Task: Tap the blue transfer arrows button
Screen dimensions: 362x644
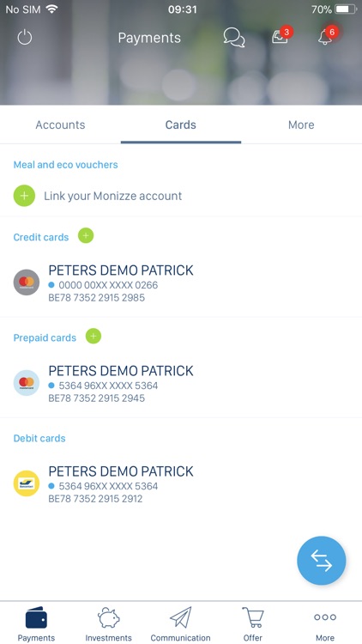Action: click(x=322, y=560)
